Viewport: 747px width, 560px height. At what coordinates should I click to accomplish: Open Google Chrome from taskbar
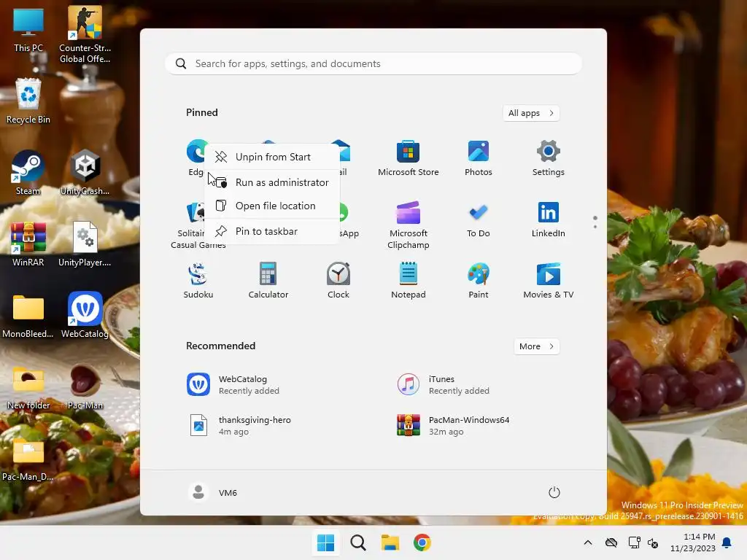pos(422,542)
